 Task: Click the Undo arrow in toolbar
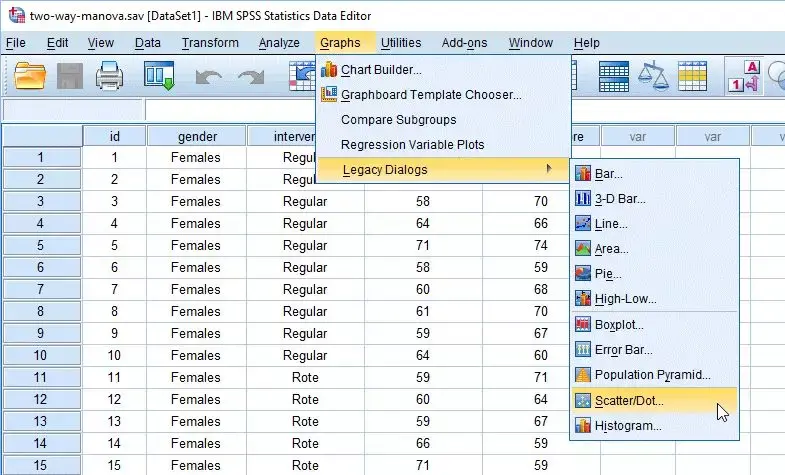pos(208,78)
